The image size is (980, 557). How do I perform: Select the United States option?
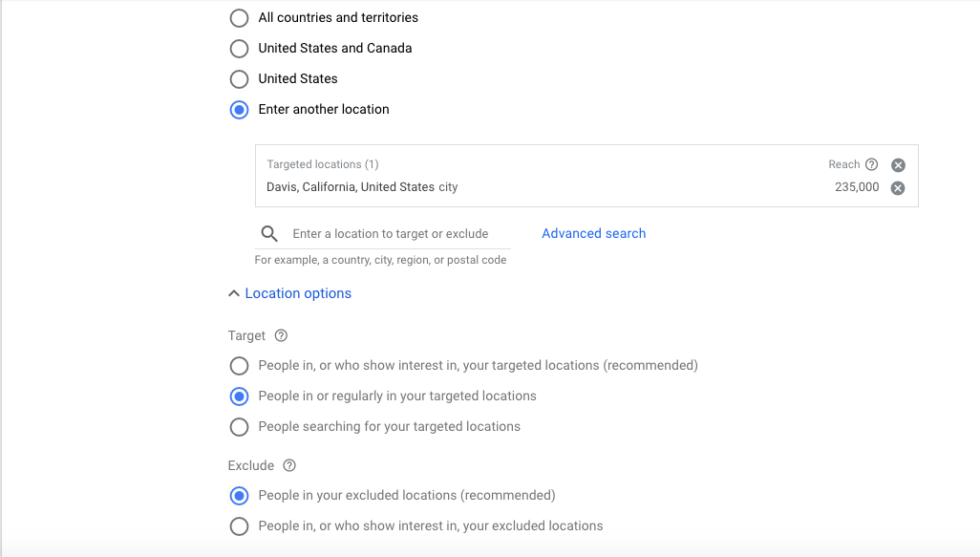click(x=239, y=78)
